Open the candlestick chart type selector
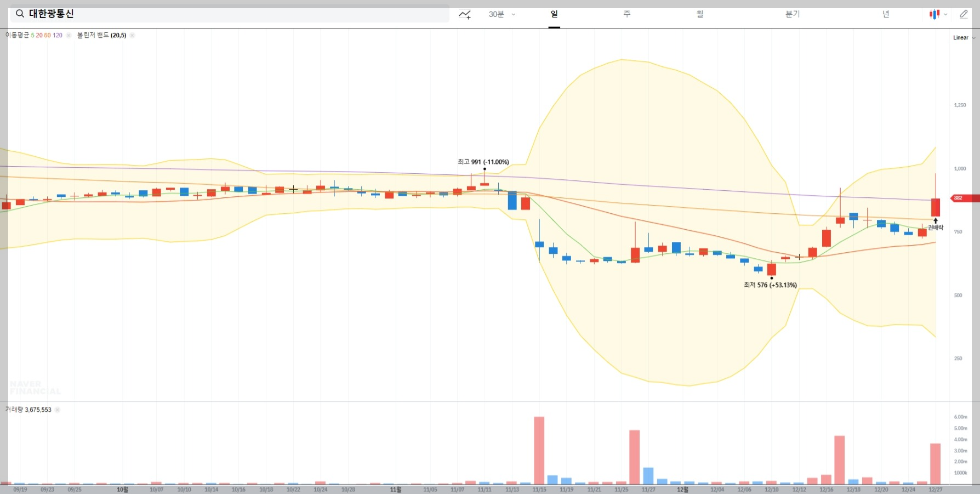This screenshot has width=980, height=494. point(938,14)
